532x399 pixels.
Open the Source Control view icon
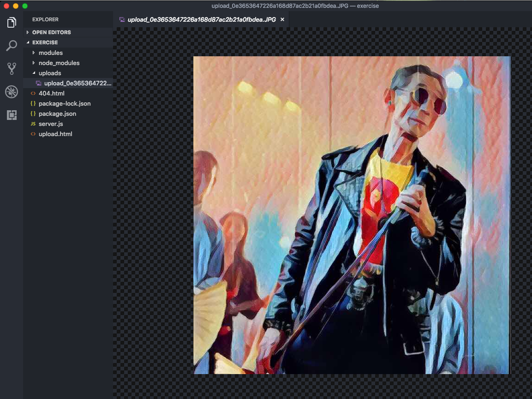point(12,69)
